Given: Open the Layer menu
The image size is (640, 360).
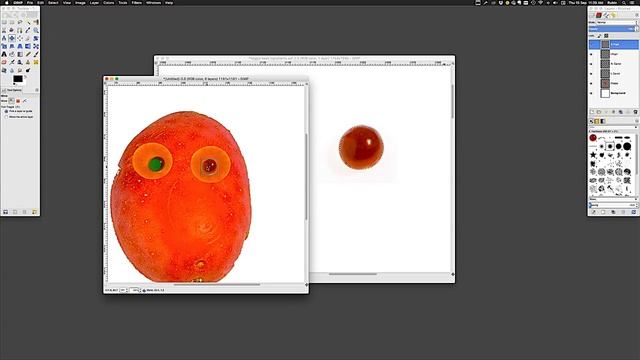Looking at the screenshot, I should pos(94,2).
